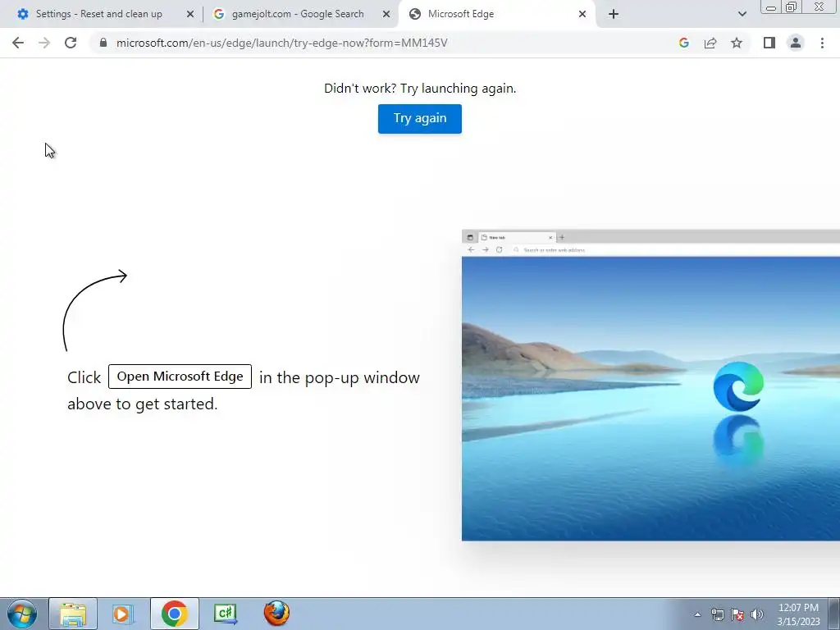Open Chrome's three-dot menu
This screenshot has height=630, width=840.
[x=822, y=43]
